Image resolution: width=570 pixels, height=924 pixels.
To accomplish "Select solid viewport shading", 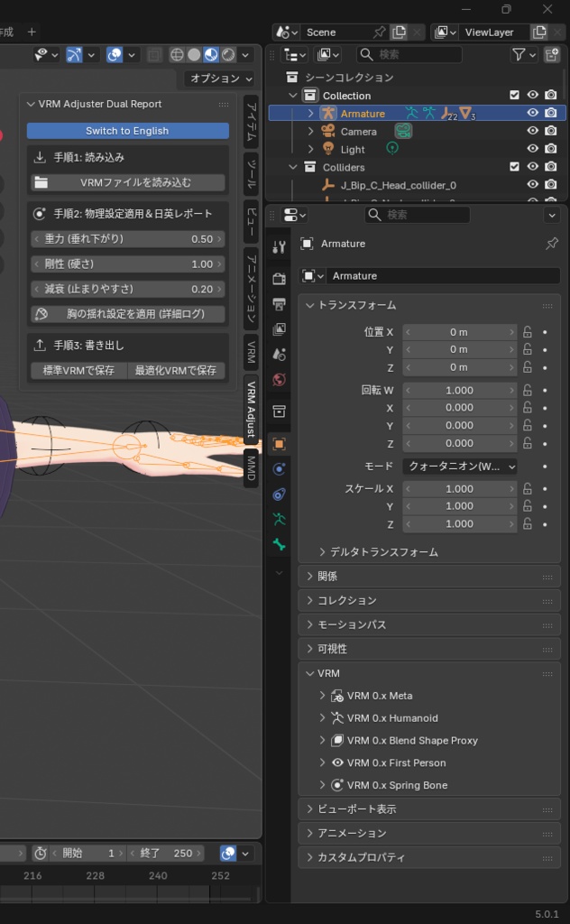I will coord(194,55).
